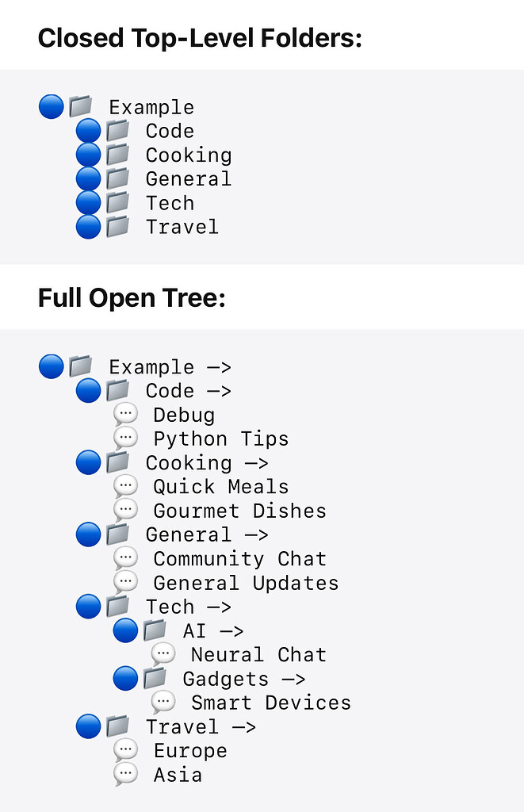This screenshot has width=524, height=812.
Task: Click the Closed Top-Level Folders heading
Action: point(201,36)
